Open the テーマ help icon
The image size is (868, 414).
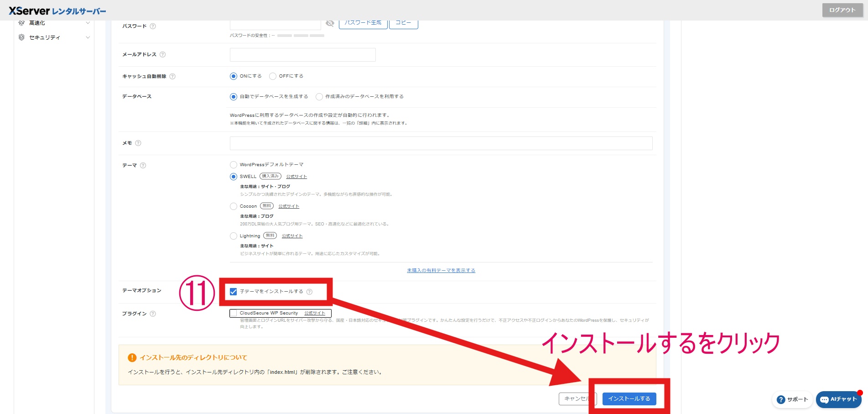coord(143,165)
